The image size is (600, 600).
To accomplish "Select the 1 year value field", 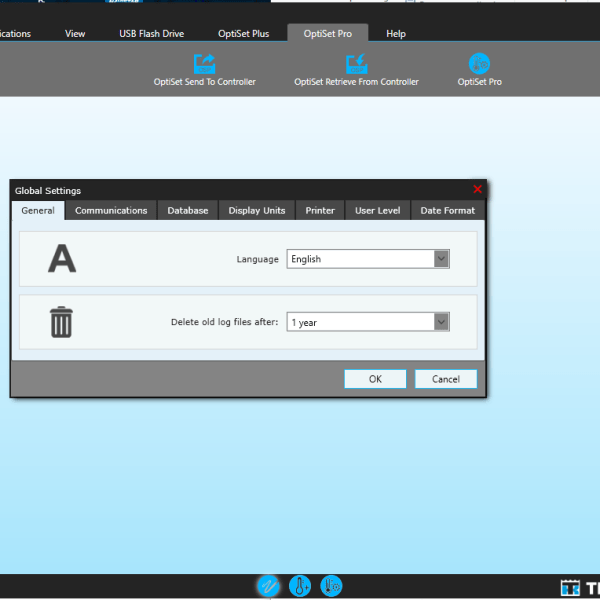I will click(368, 322).
